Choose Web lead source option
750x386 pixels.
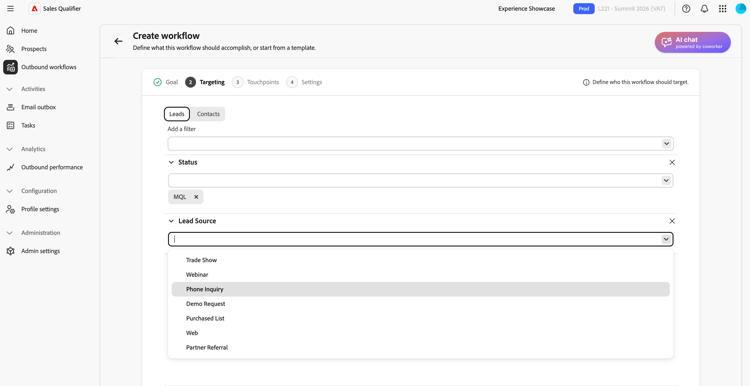420,333
